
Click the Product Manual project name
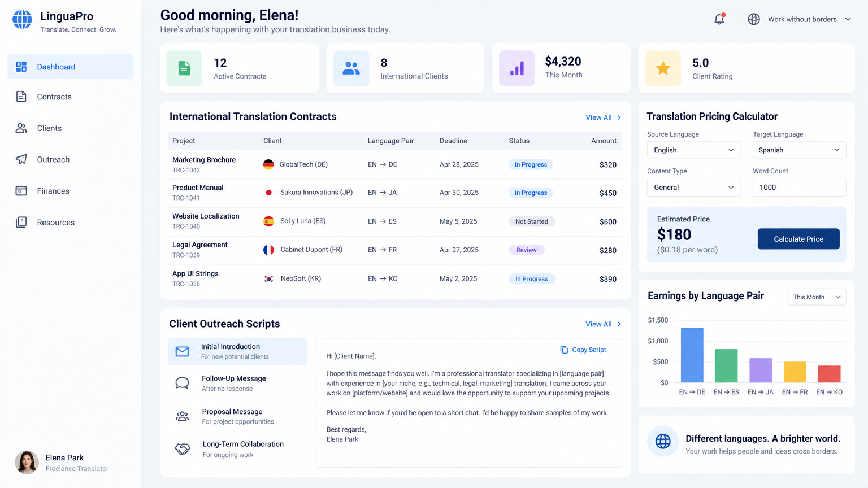[198, 188]
